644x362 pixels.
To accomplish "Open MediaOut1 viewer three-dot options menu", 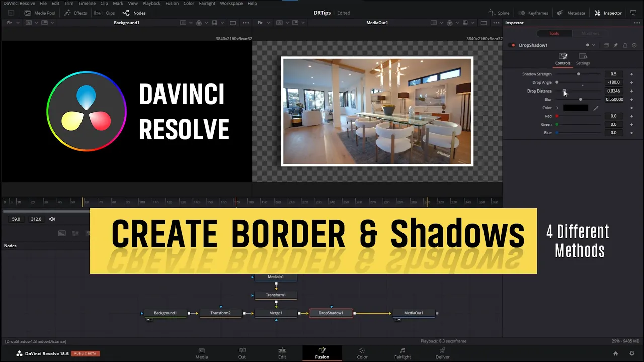I will click(x=496, y=23).
